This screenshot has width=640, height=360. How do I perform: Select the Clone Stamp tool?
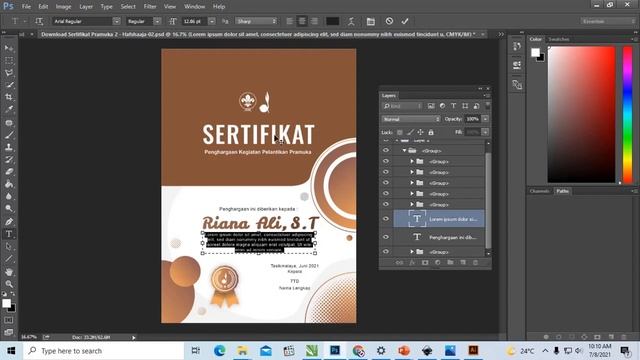click(9, 147)
